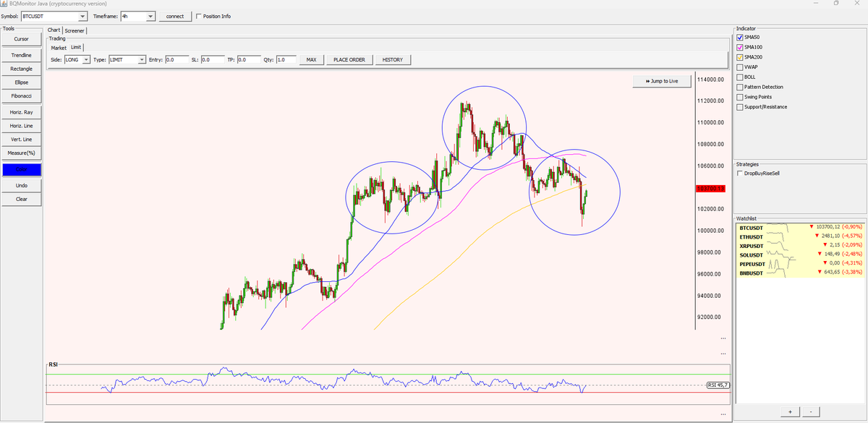Click the RSI 45,7 value label
Image resolution: width=868 pixels, height=423 pixels.
[x=718, y=385]
